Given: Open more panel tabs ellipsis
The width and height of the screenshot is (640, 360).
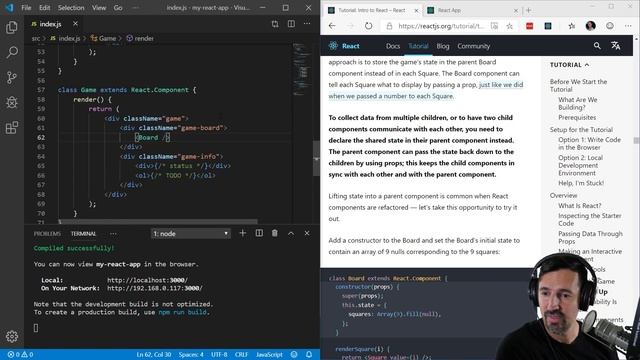Looking at the screenshot, I should click(113, 233).
